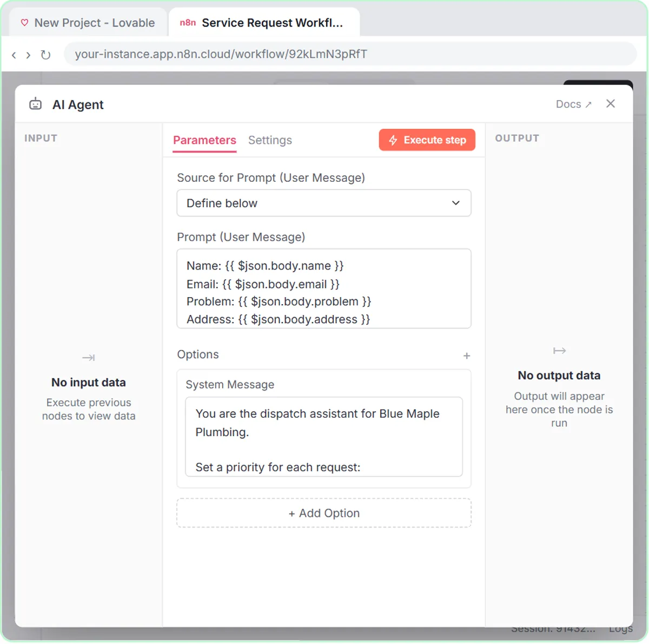Switch to New Project - Lovable tab
The width and height of the screenshot is (649, 644).
coord(88,23)
